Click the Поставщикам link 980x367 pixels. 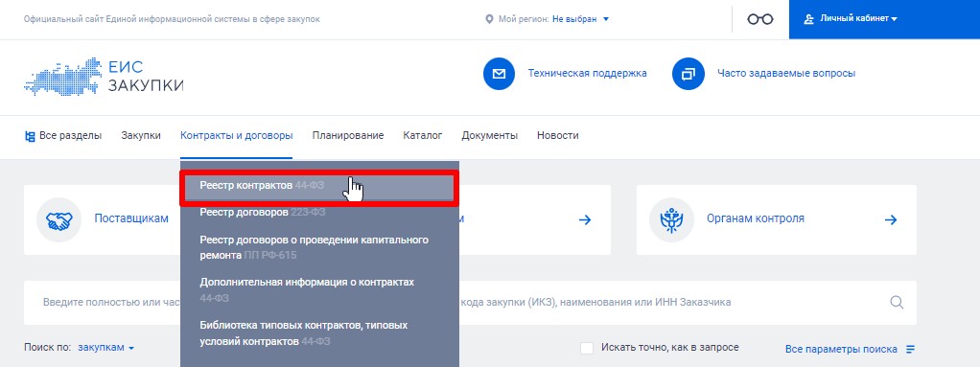click(x=131, y=219)
